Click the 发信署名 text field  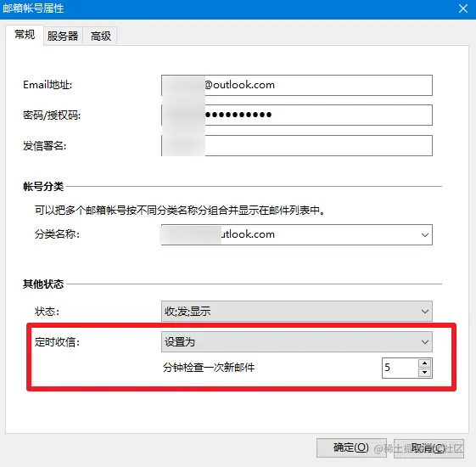[x=297, y=145]
